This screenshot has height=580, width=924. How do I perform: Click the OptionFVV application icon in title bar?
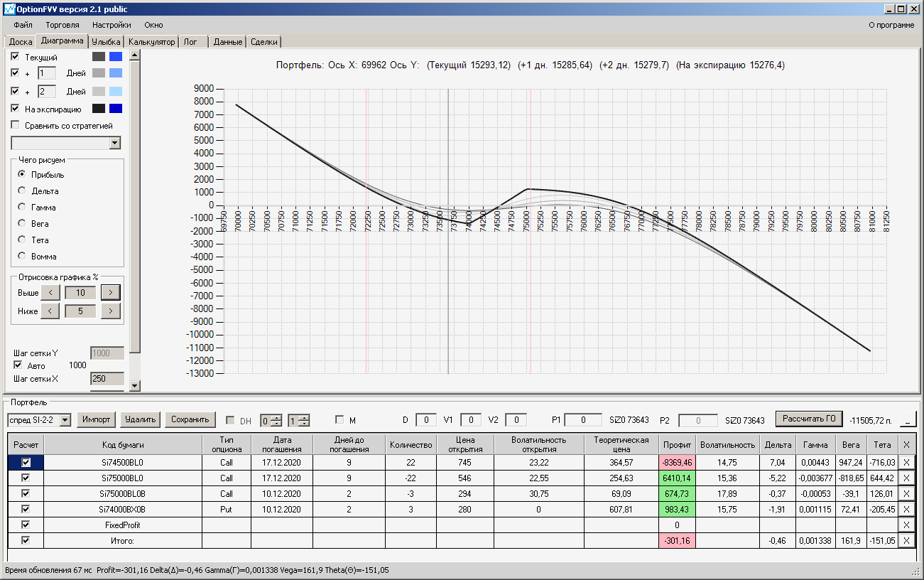click(x=9, y=9)
